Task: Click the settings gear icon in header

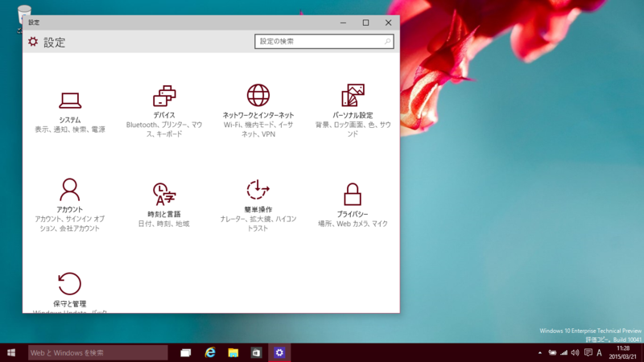Action: (x=33, y=42)
